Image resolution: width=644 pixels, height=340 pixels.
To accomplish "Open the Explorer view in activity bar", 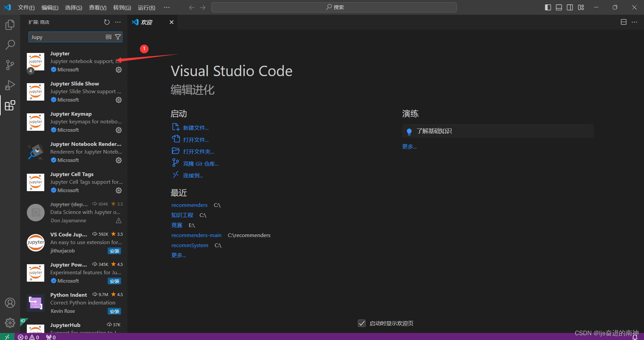I will pos(10,25).
